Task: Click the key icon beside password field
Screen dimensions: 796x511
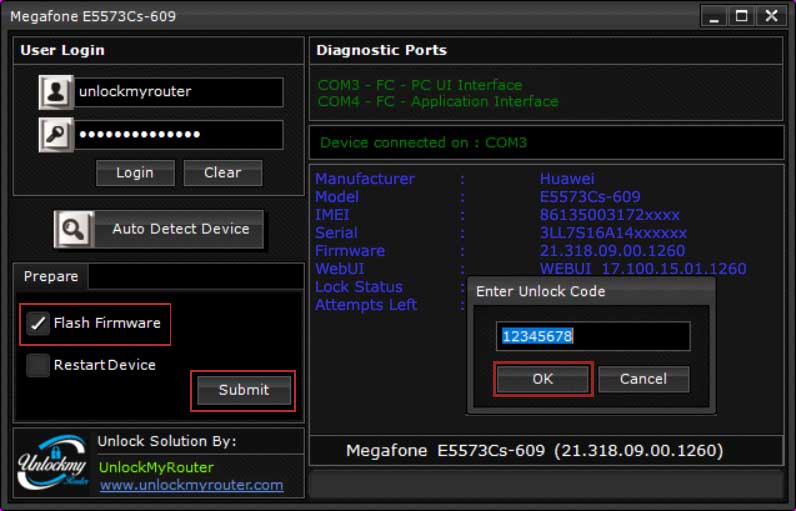Action: 56,134
